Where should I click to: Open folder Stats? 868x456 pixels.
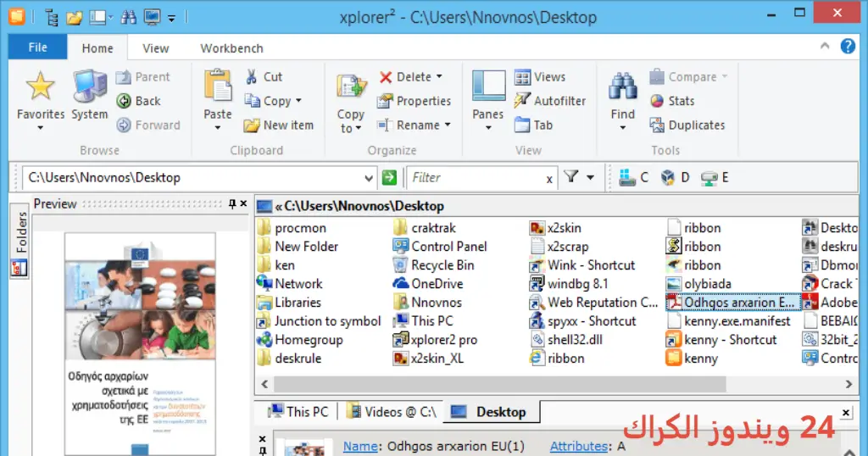click(x=672, y=101)
